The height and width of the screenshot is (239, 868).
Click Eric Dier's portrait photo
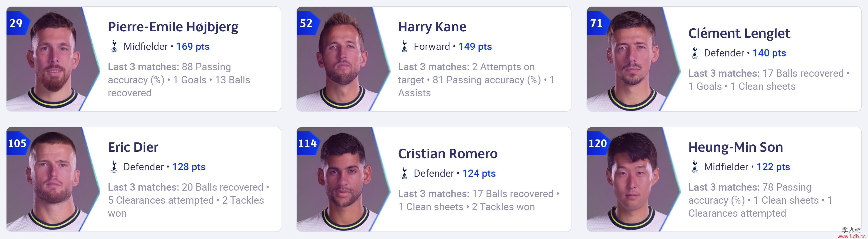(x=52, y=179)
